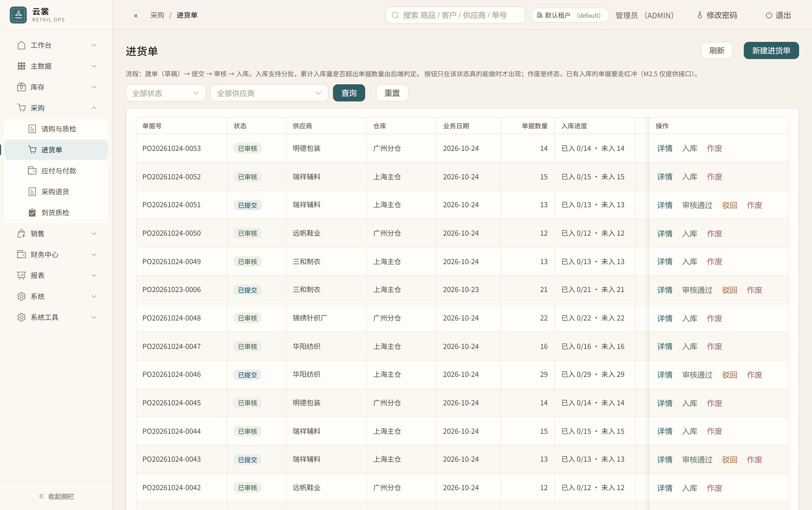Click 采购 in the breadcrumb

157,15
